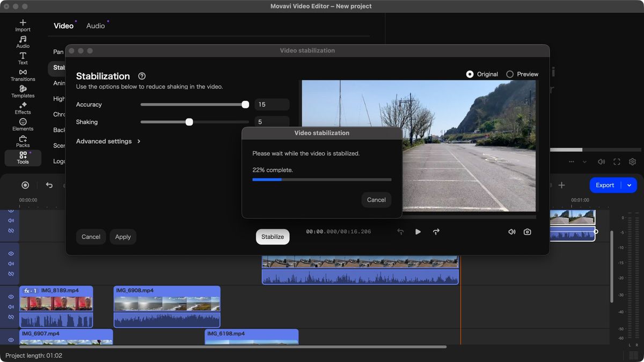Open the Audio section in the left sidebar
This screenshot has height=362, width=644.
coord(23,42)
